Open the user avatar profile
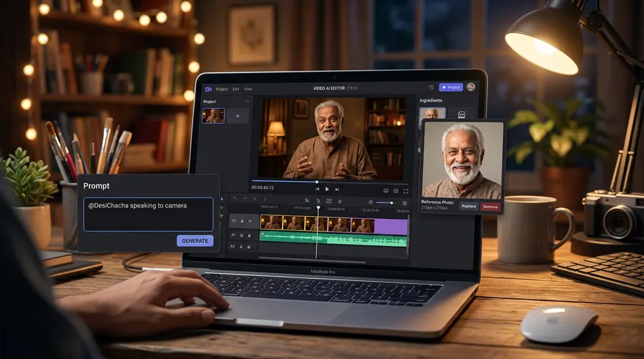The image size is (644, 359). coord(471,87)
